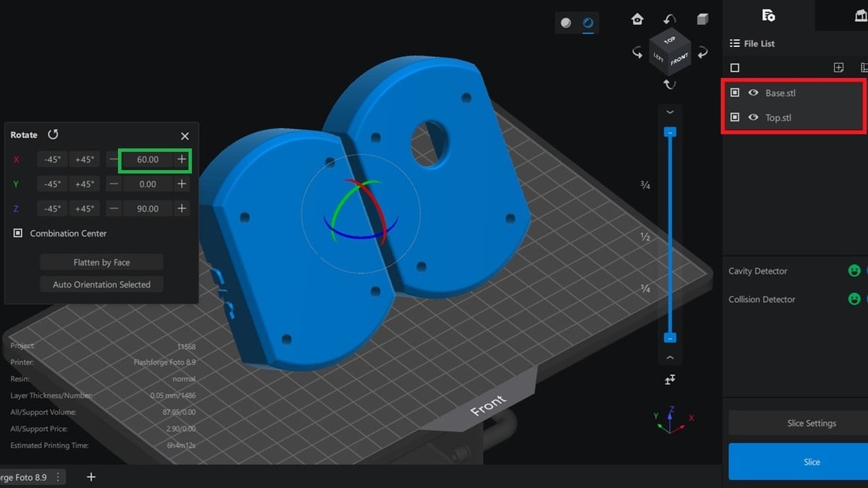The width and height of the screenshot is (868, 488).
Task: Click the layer height icon below the slider
Action: [670, 380]
